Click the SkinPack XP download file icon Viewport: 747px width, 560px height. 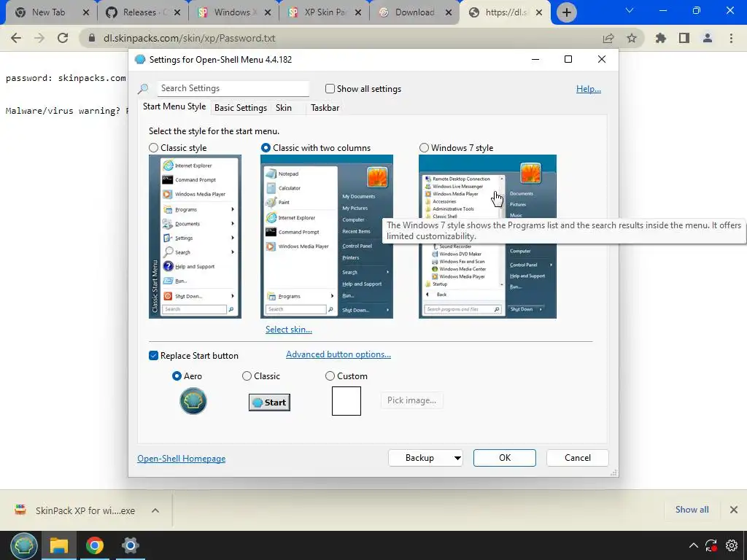point(20,510)
